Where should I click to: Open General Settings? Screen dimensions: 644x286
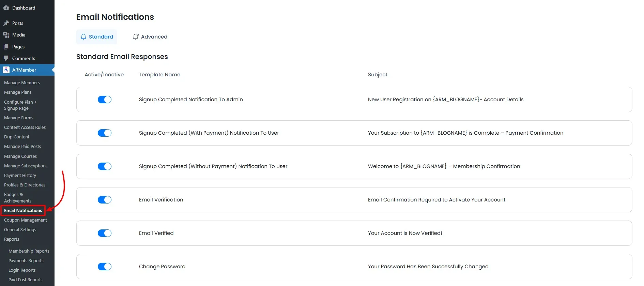coord(20,229)
